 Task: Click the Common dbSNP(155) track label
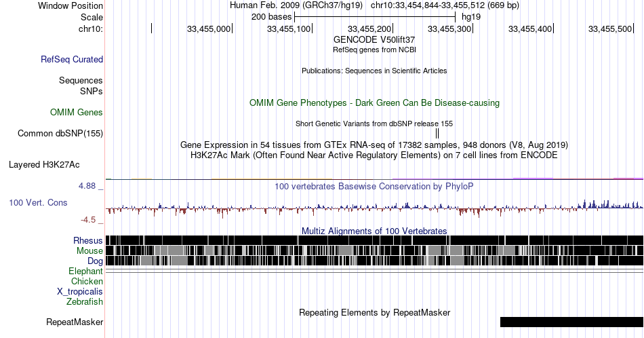pos(60,133)
